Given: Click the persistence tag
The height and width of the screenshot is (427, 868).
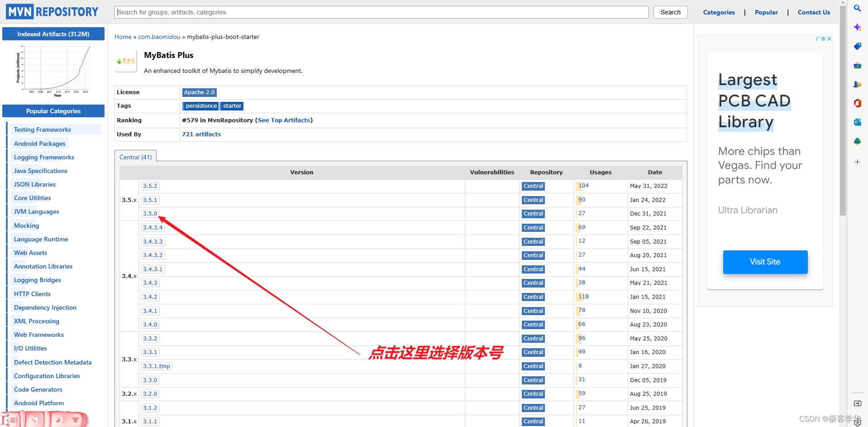Looking at the screenshot, I should click(201, 106).
